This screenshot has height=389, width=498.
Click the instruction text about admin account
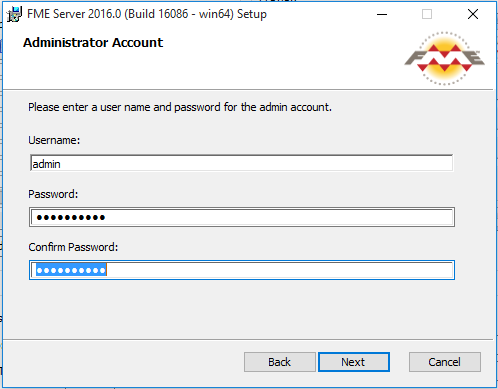point(180,107)
